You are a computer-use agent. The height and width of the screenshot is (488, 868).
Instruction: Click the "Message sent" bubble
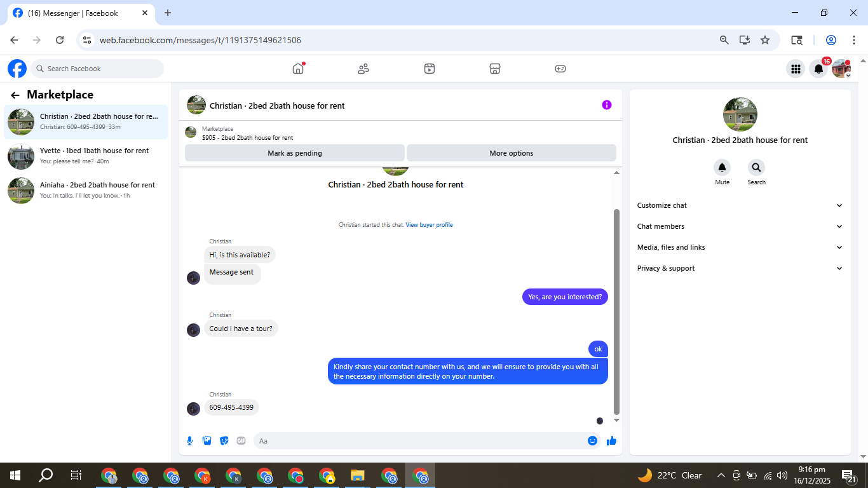point(232,273)
